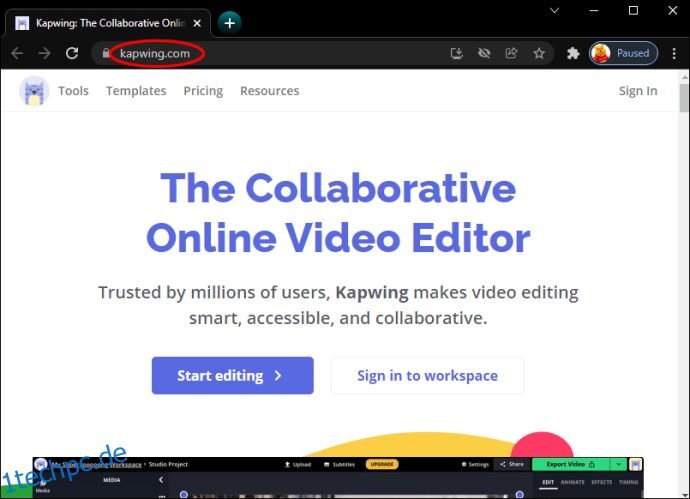Maximize the browser window
Image resolution: width=690 pixels, height=499 pixels.
tap(633, 10)
